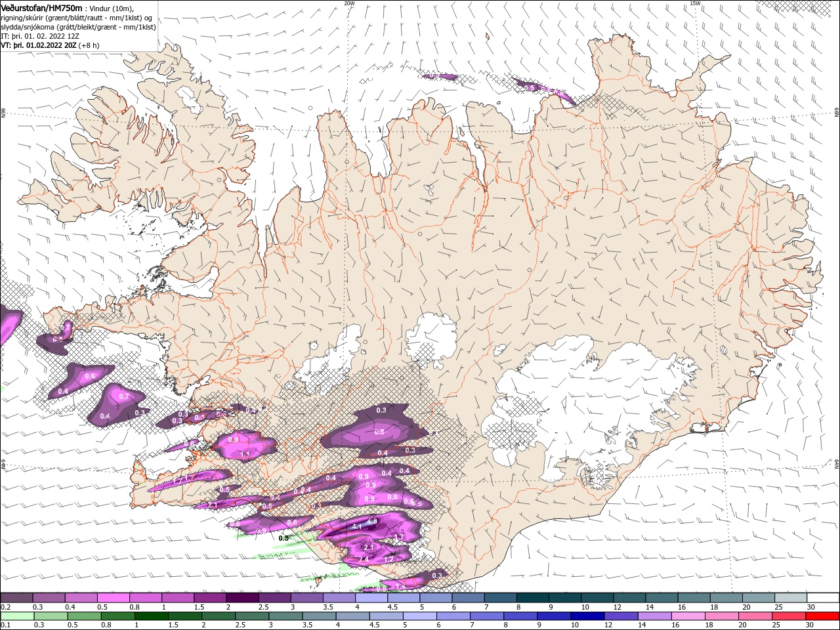Click the bright red 30 swatch in lower legend
Screen dimensions: 840x630
822,616
